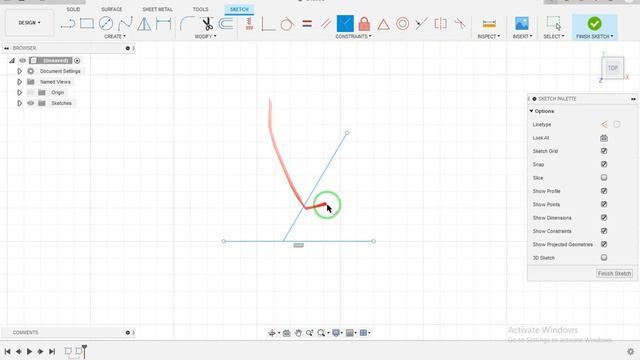Jump to timeline end

click(x=52, y=351)
